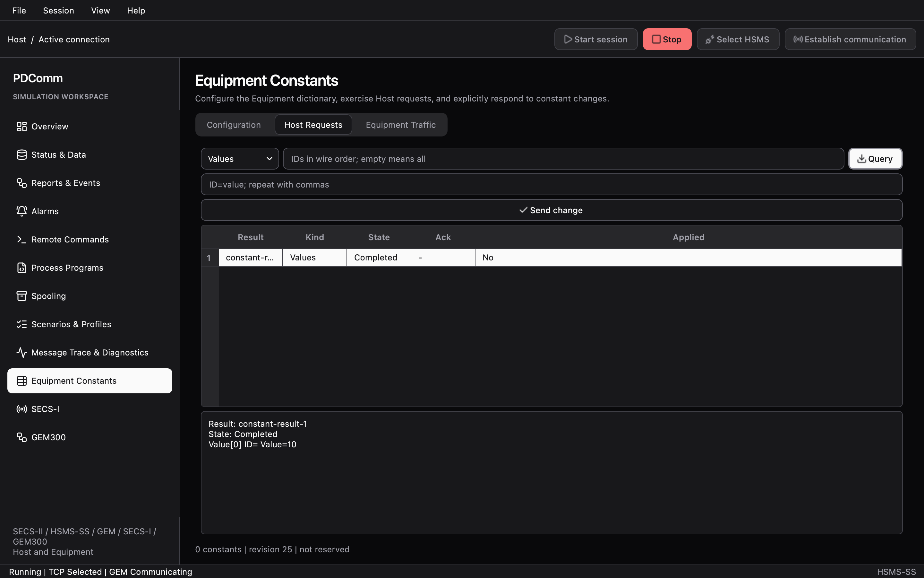The width and height of the screenshot is (924, 578).
Task: Open the View menu
Action: point(100,10)
